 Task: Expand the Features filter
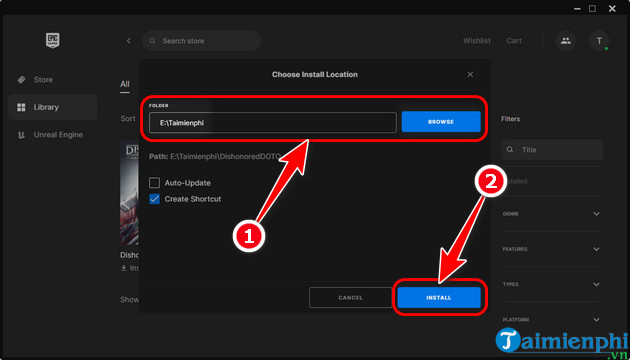596,249
